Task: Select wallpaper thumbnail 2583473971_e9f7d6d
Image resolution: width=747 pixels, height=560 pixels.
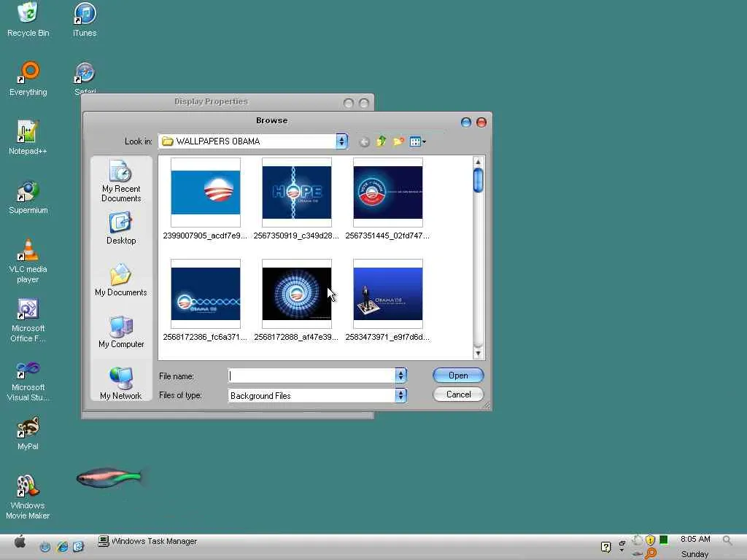Action: (x=387, y=300)
